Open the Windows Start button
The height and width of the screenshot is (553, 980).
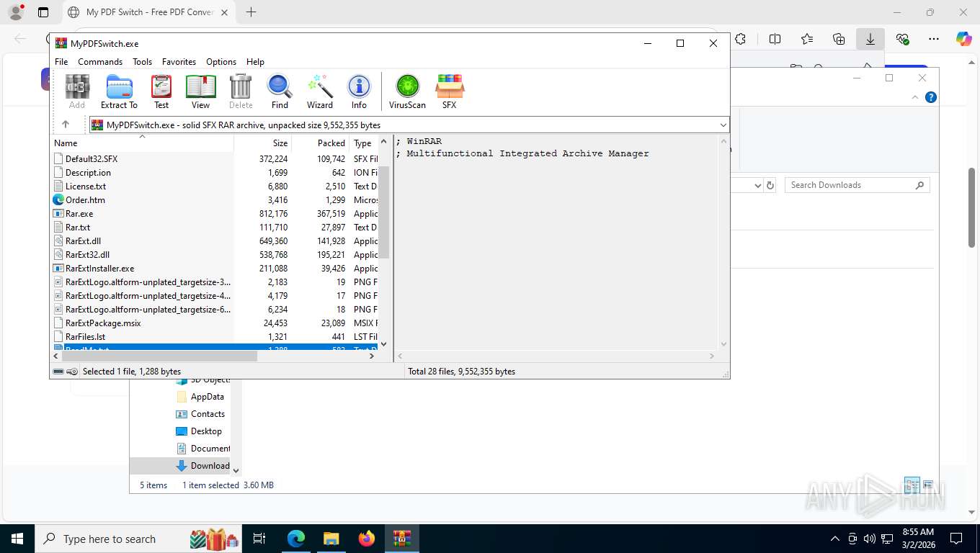17,539
